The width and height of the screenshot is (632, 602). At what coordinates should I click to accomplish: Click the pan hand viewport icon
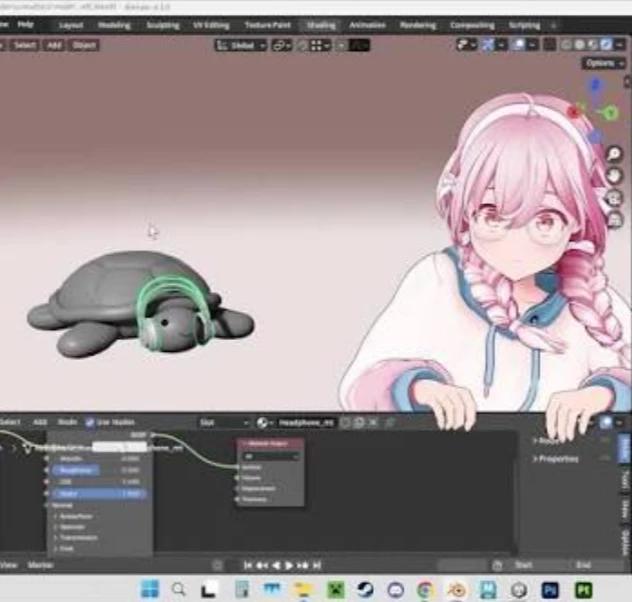pyautogui.click(x=614, y=176)
